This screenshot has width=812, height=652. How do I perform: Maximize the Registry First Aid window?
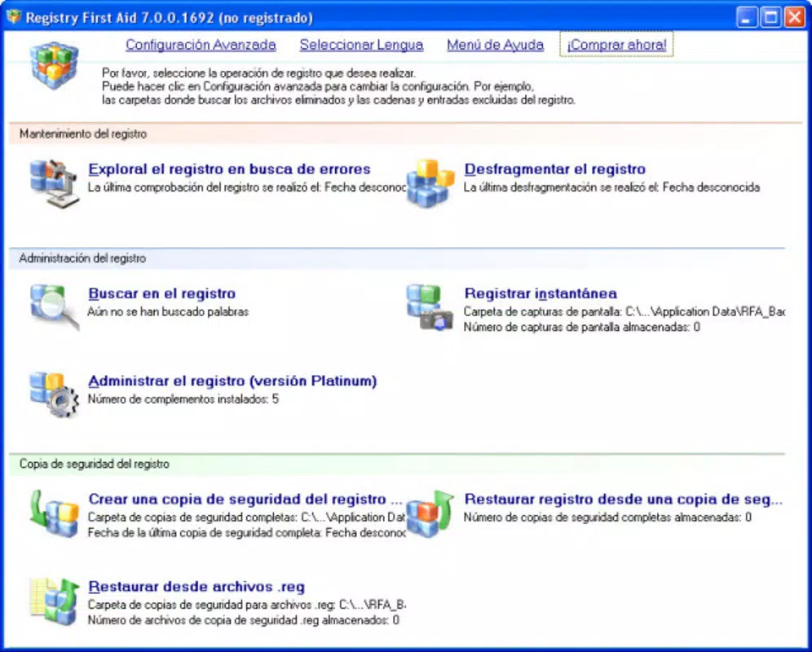[770, 17]
